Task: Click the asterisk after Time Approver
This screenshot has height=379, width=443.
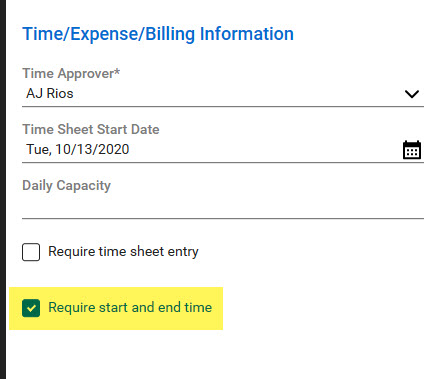Action: (x=117, y=71)
